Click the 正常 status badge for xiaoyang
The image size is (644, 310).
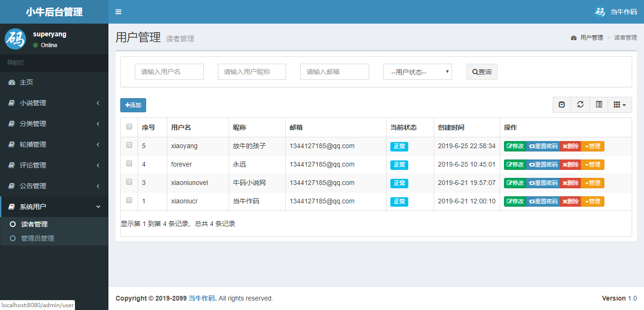399,146
